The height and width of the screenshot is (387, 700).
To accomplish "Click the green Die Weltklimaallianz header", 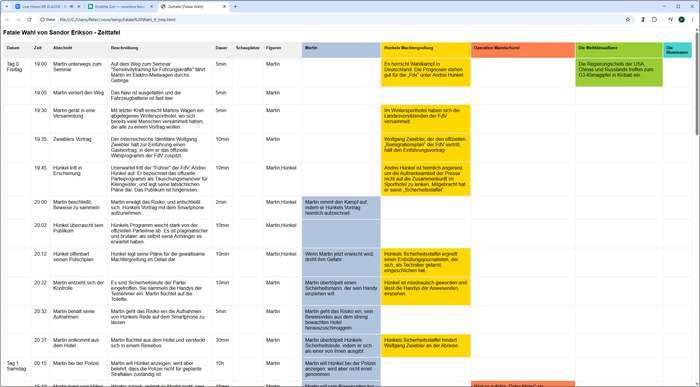I will (619, 50).
